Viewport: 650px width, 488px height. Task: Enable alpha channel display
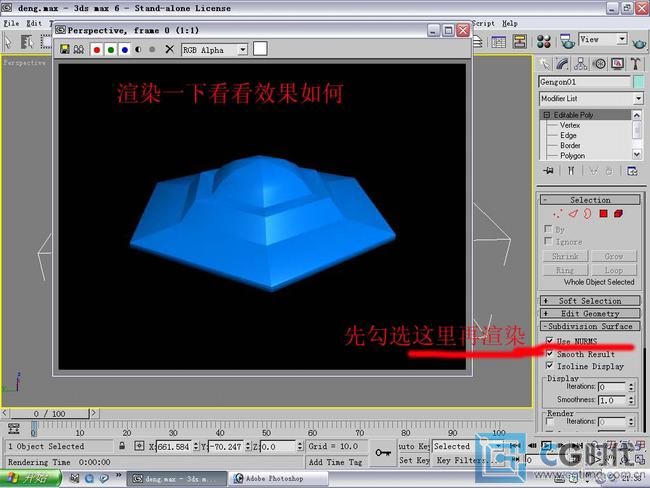tap(138, 50)
